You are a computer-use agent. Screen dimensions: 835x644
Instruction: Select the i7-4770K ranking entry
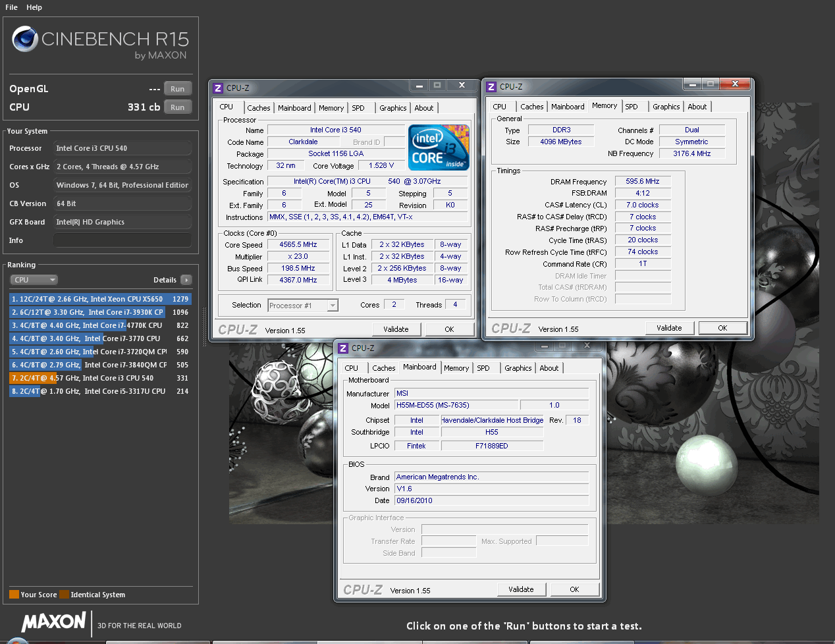click(x=100, y=325)
